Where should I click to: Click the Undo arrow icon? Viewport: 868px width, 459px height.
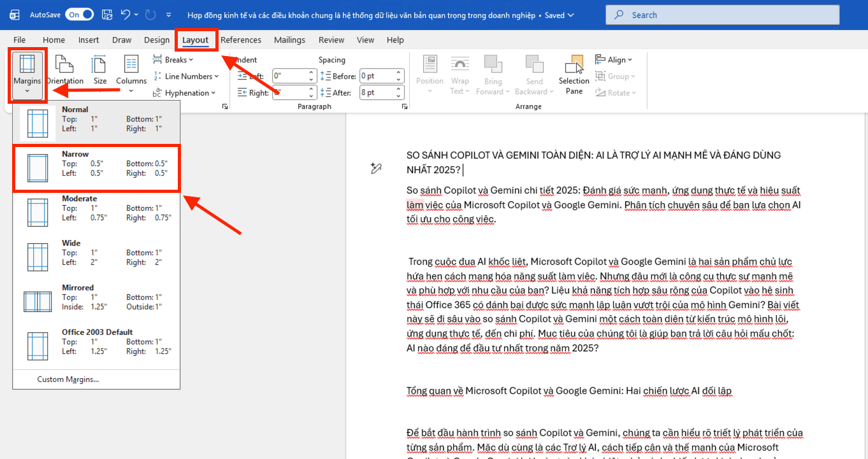coord(126,15)
